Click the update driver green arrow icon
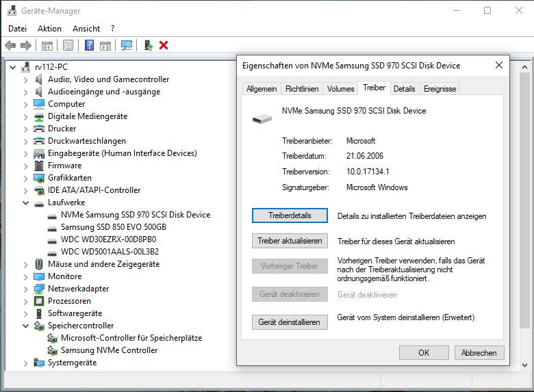This screenshot has width=534, height=392. [148, 45]
